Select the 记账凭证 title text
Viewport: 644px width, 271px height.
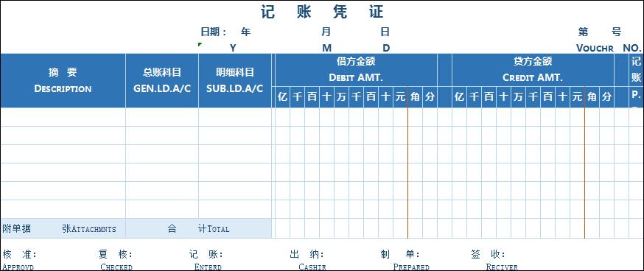(322, 12)
